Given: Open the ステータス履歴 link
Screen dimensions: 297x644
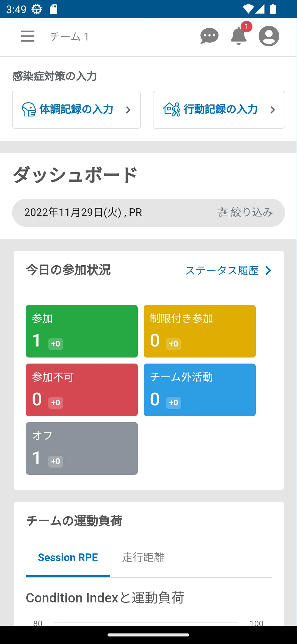Looking at the screenshot, I should click(223, 271).
